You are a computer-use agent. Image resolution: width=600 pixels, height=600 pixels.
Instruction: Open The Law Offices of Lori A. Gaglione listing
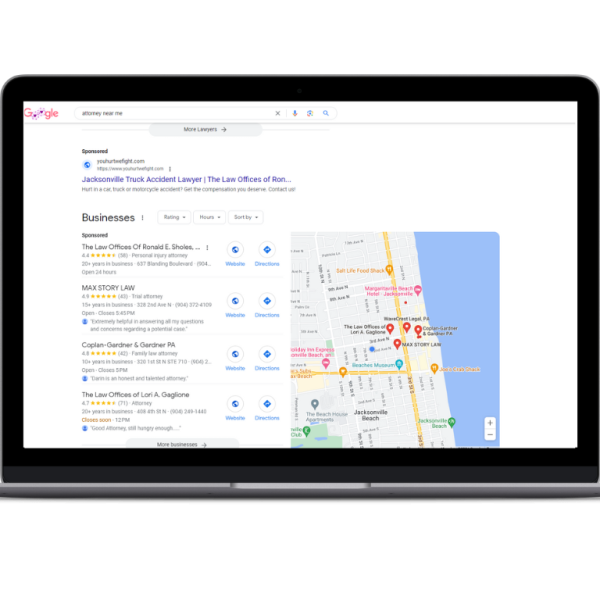[135, 395]
